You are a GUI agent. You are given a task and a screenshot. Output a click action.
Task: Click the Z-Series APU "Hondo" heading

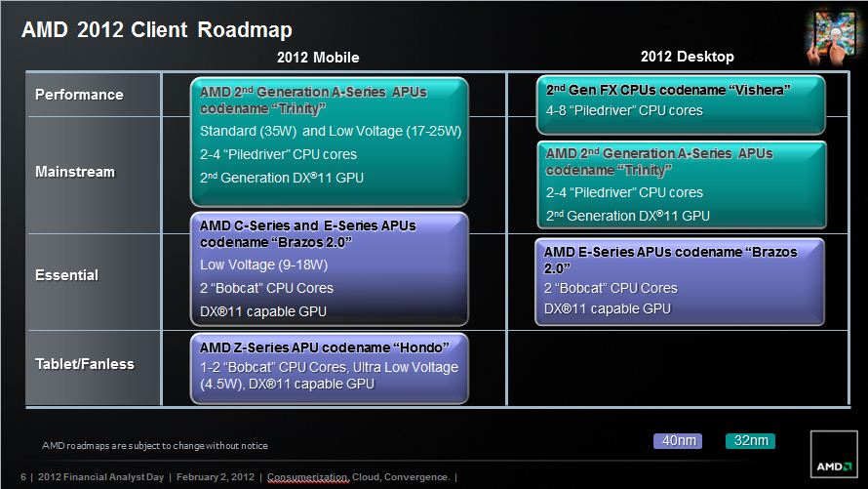click(324, 347)
